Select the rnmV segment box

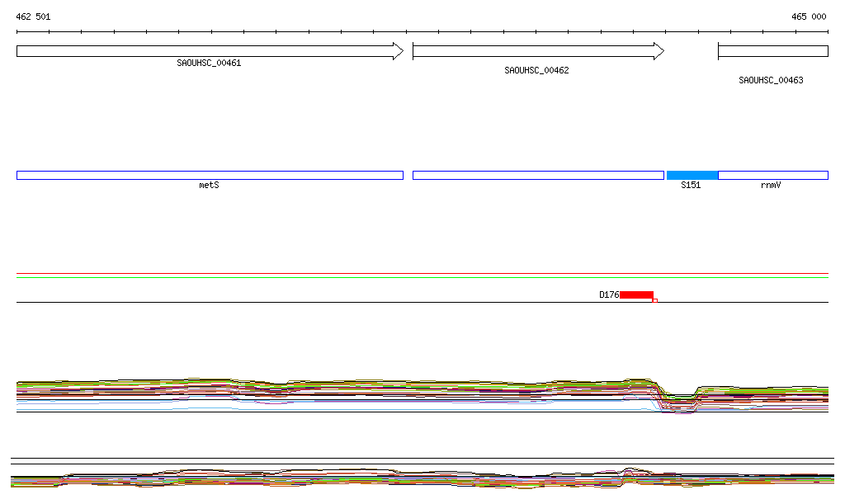[x=773, y=175]
